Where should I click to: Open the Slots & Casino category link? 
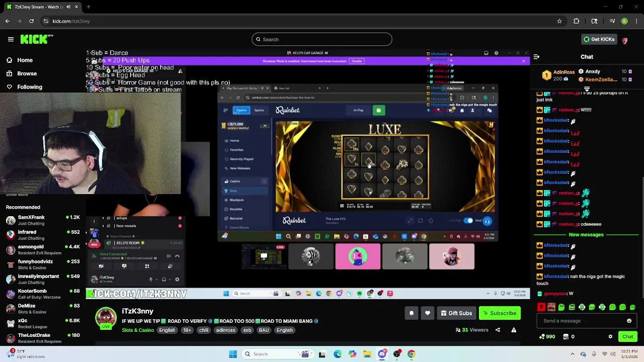tap(138, 330)
